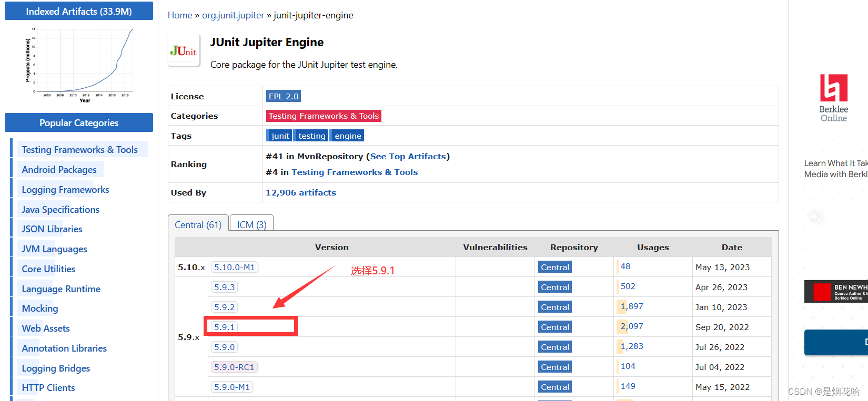Open usages count 2,097

coord(632,326)
